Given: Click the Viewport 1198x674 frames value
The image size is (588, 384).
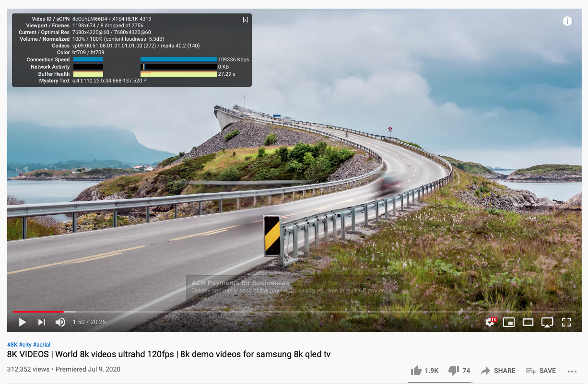Looking at the screenshot, I should click(107, 26).
